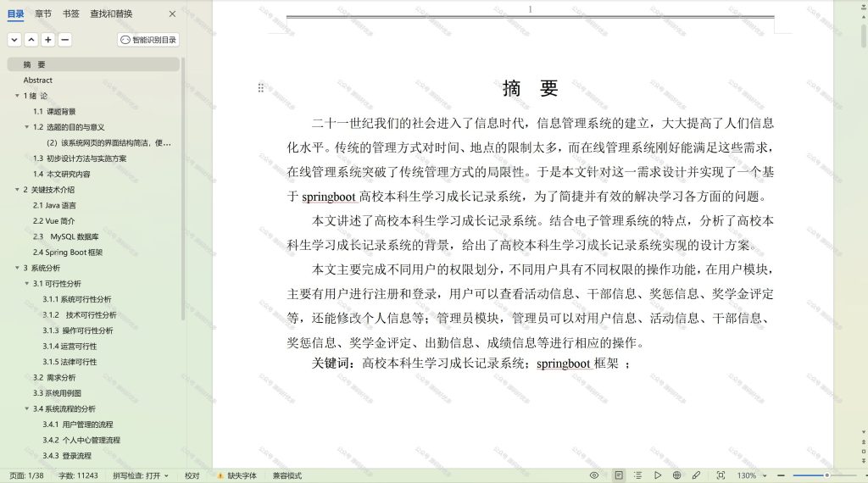Go to 3.1.5 法律可行性
Screen dimensions: 868x483
[70, 362]
